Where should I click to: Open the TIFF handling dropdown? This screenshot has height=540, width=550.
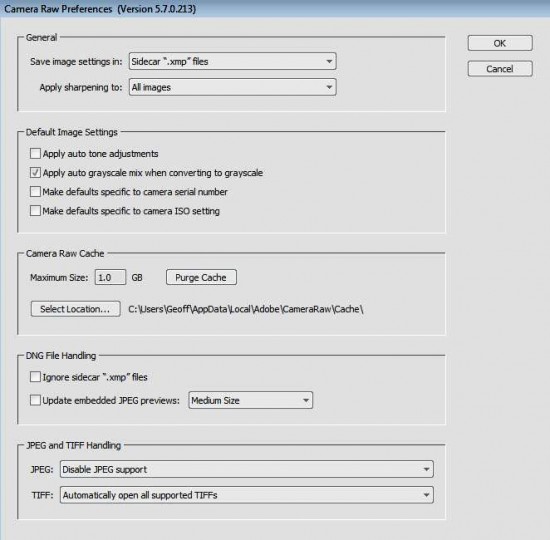click(x=247, y=495)
